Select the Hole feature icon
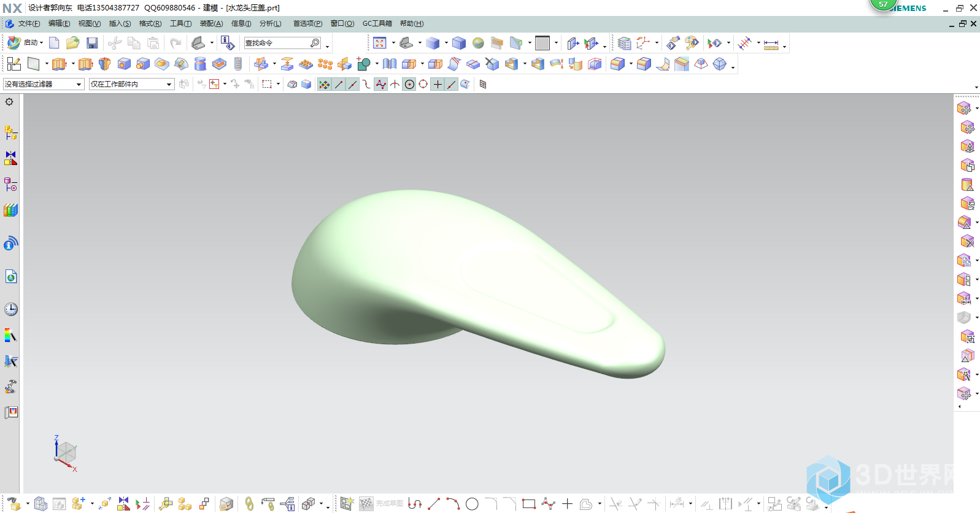 click(124, 64)
